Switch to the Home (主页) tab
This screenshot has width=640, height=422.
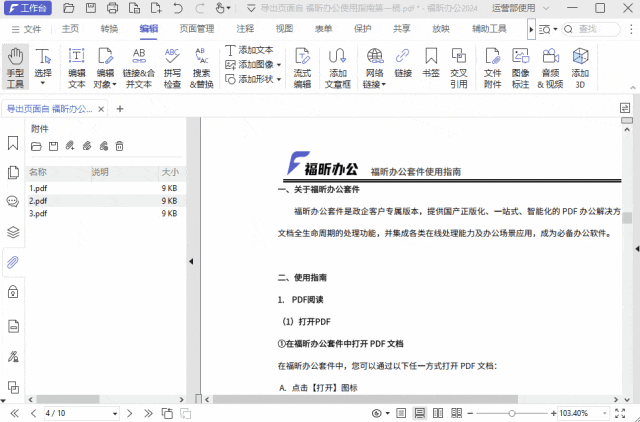pos(70,29)
